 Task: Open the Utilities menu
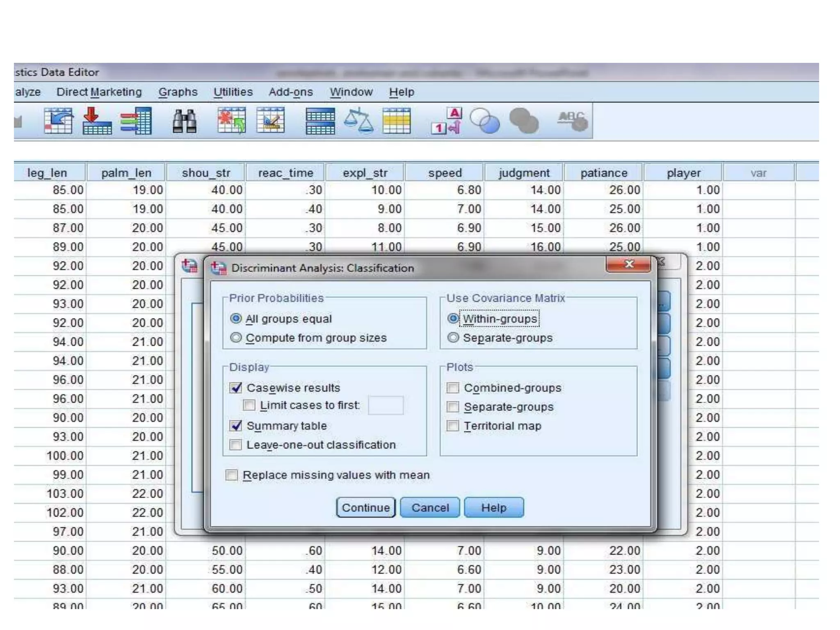pos(233,92)
